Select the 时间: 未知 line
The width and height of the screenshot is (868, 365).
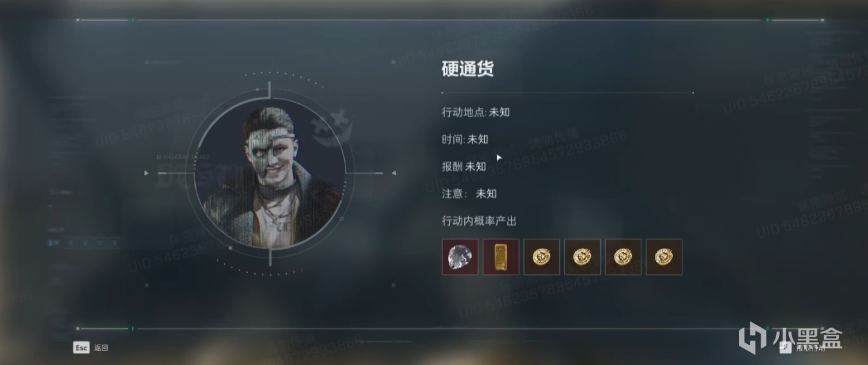click(465, 139)
